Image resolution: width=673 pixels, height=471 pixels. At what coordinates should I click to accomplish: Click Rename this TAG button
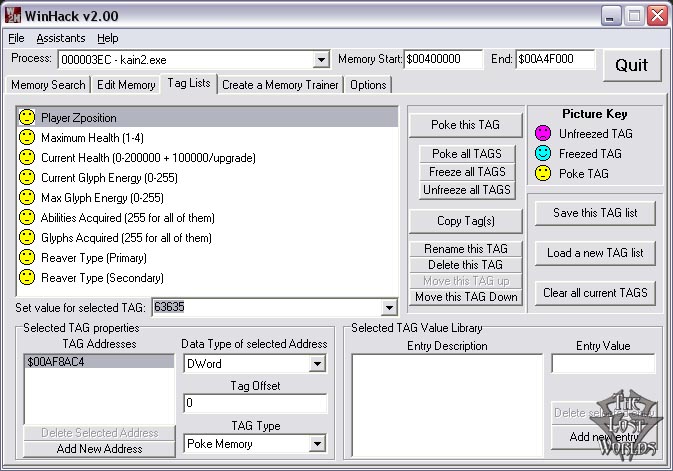click(466, 249)
